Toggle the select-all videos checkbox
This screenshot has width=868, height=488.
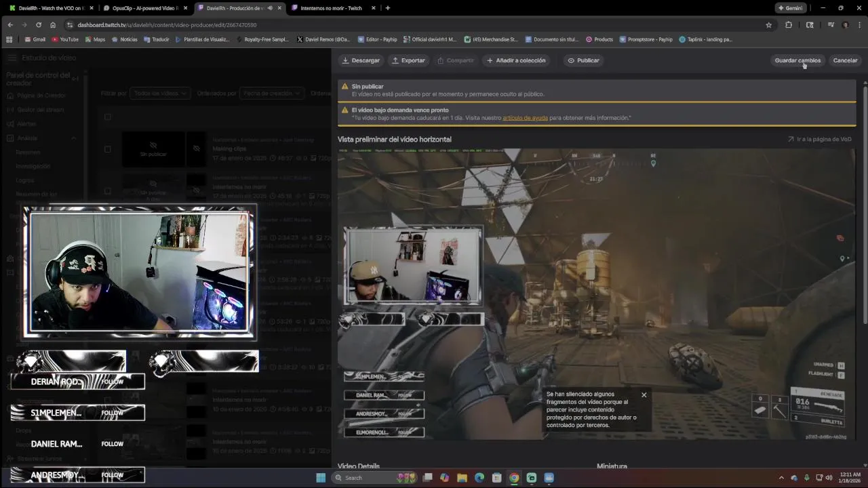[x=107, y=117]
